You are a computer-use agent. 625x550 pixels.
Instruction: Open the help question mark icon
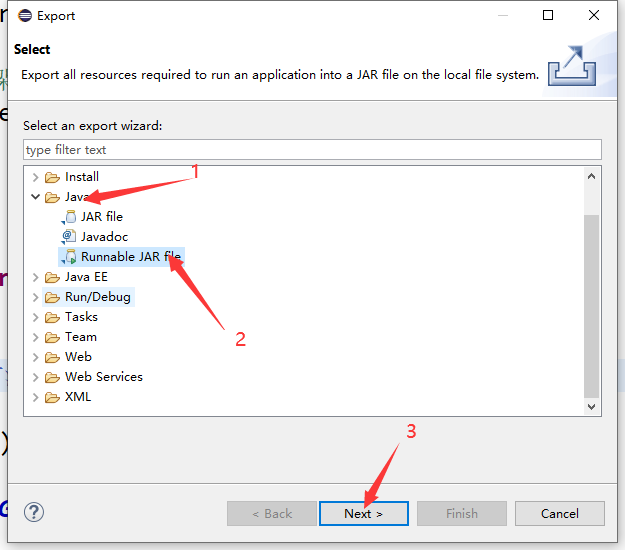pos(34,513)
